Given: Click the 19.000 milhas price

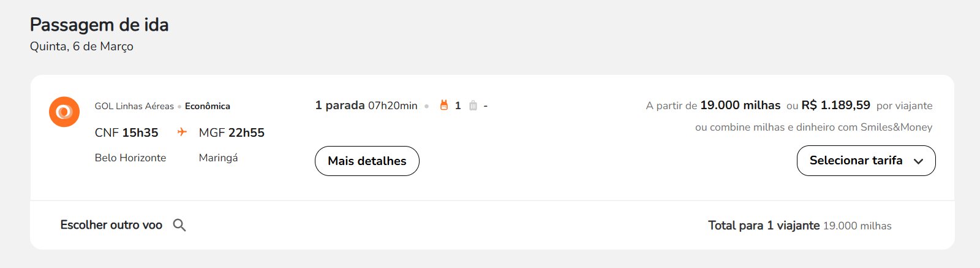Looking at the screenshot, I should point(741,105).
